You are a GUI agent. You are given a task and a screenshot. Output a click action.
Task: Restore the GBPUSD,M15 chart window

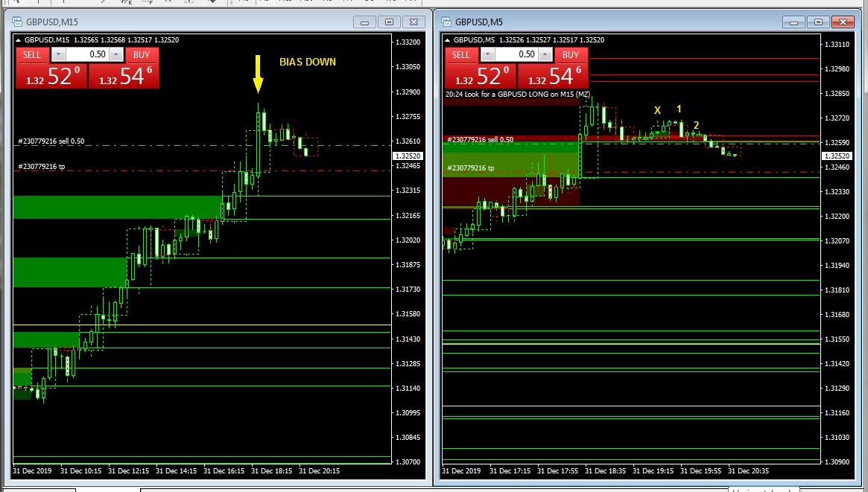[389, 22]
